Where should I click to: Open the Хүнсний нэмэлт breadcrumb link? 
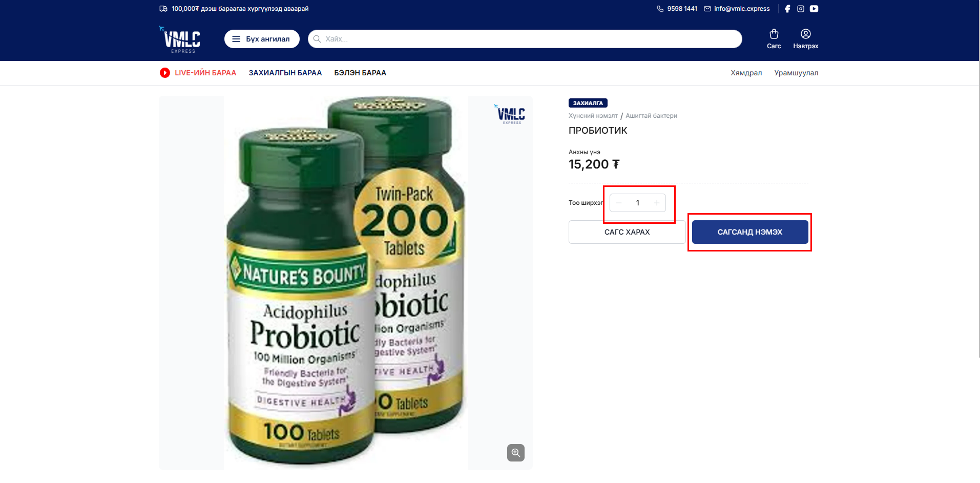click(x=593, y=116)
